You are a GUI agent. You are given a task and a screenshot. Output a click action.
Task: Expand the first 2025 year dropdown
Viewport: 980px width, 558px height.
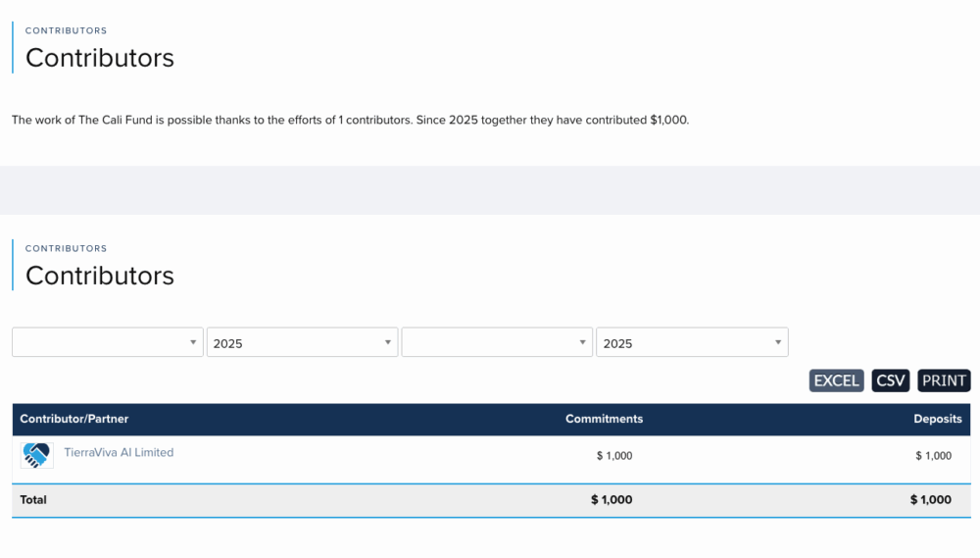pos(302,342)
